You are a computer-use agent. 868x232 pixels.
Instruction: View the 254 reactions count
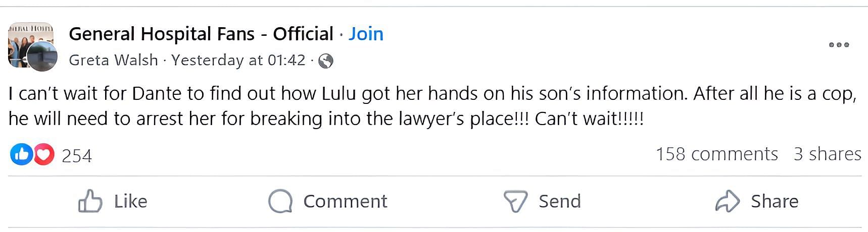point(77,155)
